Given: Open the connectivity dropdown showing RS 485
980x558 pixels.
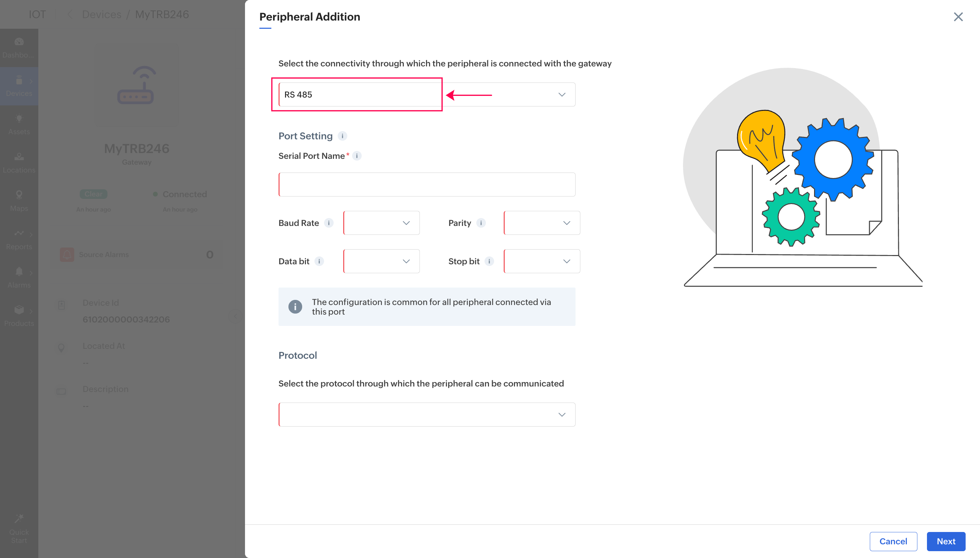Looking at the screenshot, I should [427, 95].
